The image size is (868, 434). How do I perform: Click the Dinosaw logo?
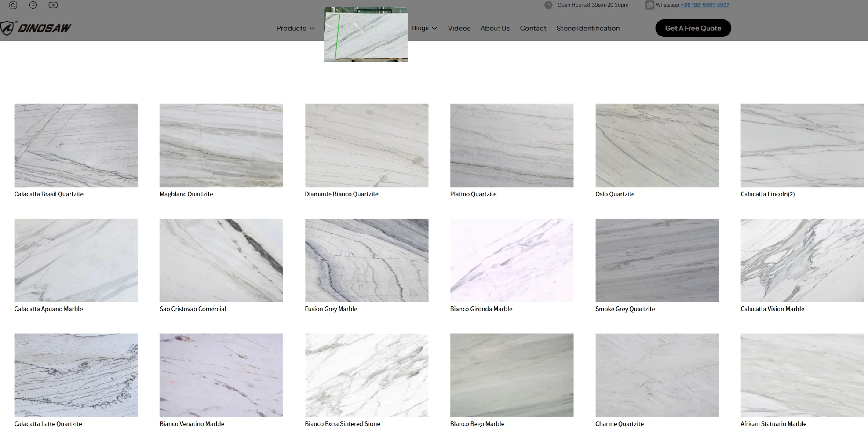pyautogui.click(x=36, y=28)
